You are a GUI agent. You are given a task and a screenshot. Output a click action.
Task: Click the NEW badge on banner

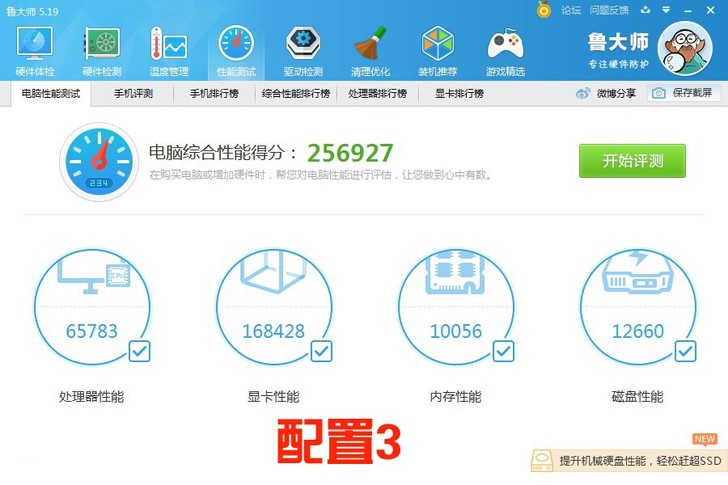(705, 439)
